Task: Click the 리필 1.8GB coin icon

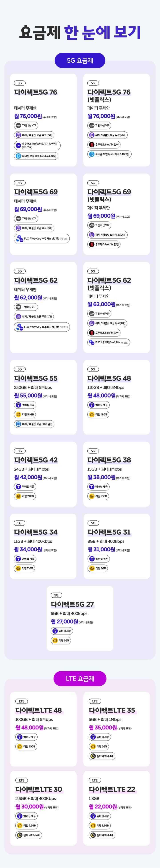Action: pos(93,825)
